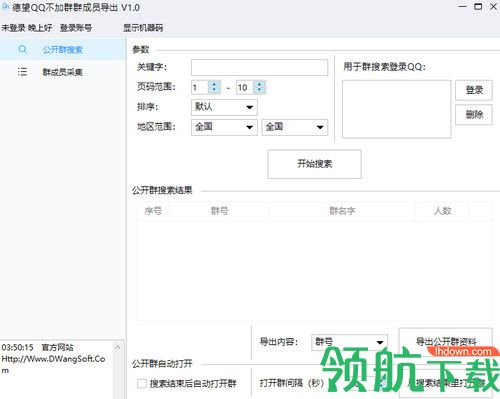500x399 pixels.
Task: Click the Http://Www.DWangSoft.Com log text
Action: 53,365
